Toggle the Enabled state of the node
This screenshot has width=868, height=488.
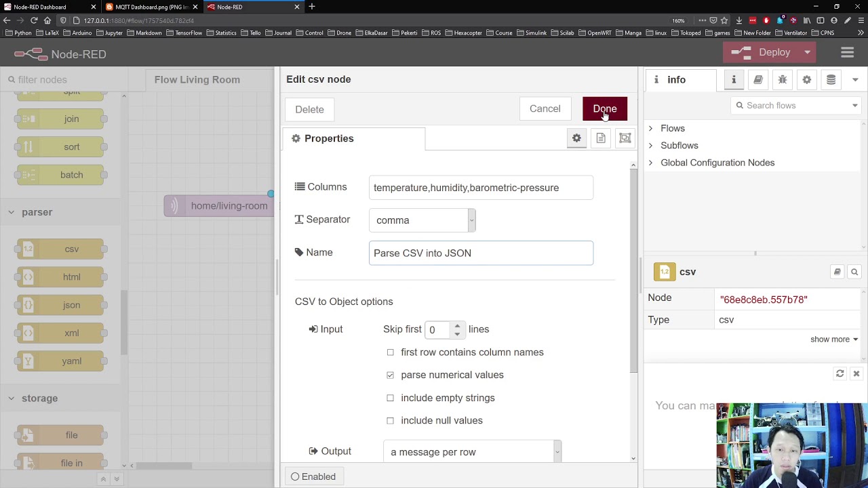click(x=313, y=476)
